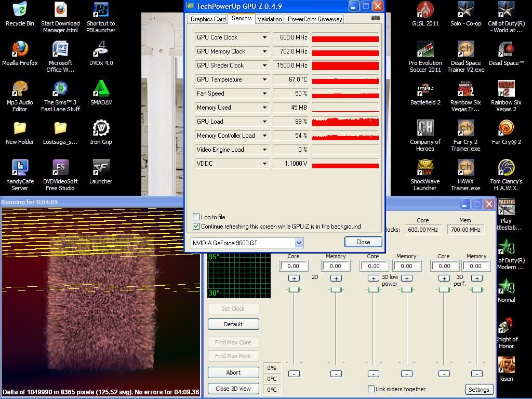
Task: Launch DVDx 4.0 desktop icon
Action: (101, 54)
